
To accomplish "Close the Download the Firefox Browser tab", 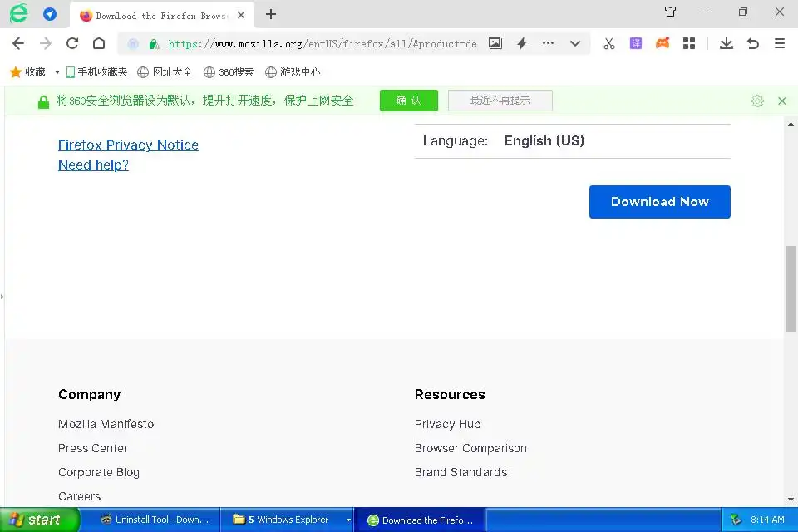I will pyautogui.click(x=241, y=15).
